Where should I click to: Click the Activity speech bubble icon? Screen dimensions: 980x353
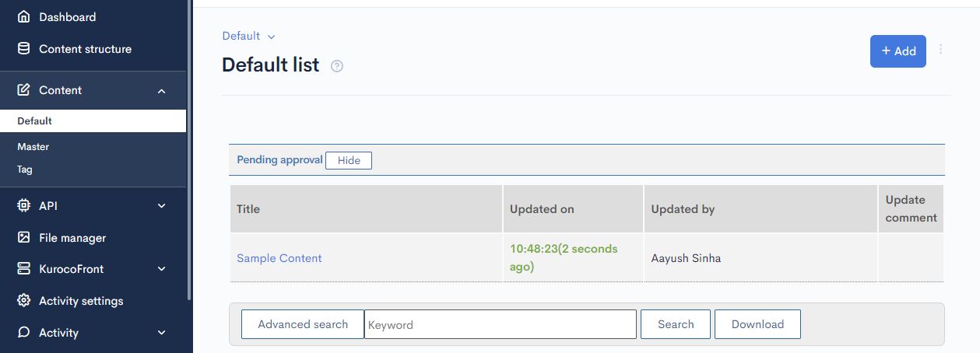(24, 333)
